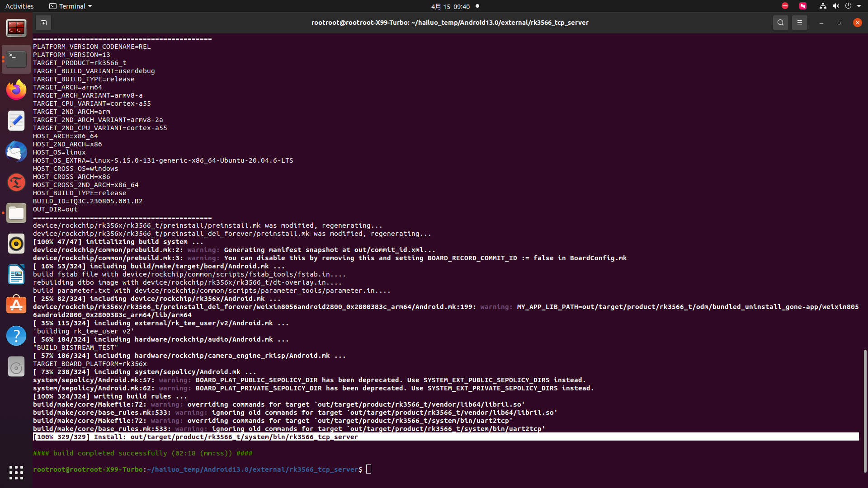868x488 pixels.
Task: Open system status menu arrow
Action: [859, 6]
